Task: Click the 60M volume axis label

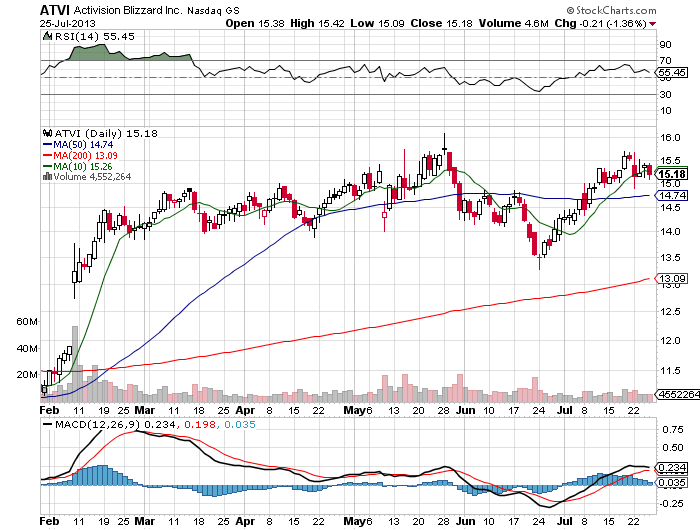Action: (27, 321)
